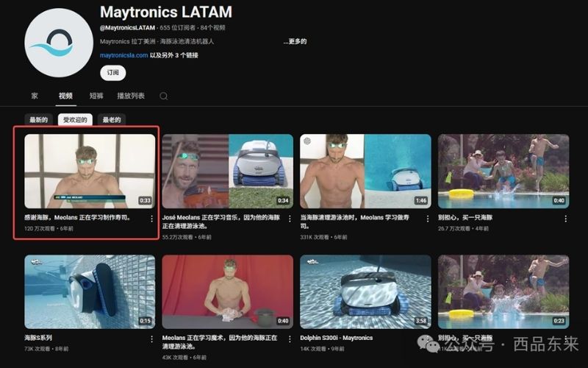Play the 0:15 Dolphin S series thumbnail
The width and height of the screenshot is (588, 368).
(x=90, y=291)
